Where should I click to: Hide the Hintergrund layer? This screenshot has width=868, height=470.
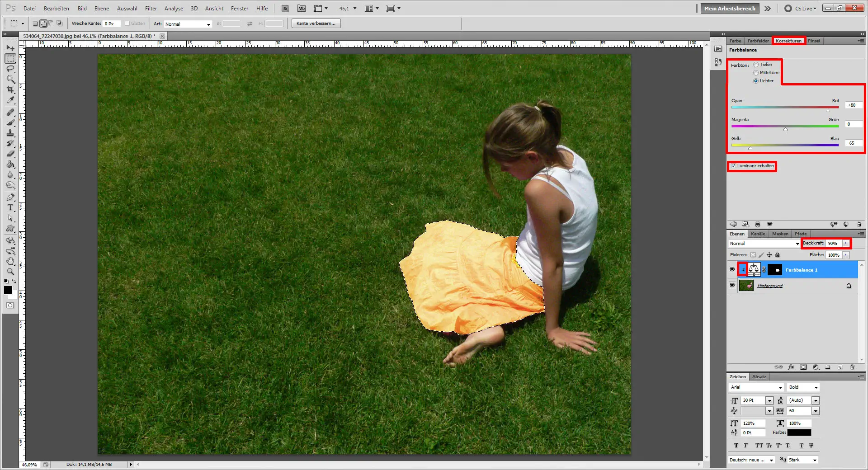(732, 285)
